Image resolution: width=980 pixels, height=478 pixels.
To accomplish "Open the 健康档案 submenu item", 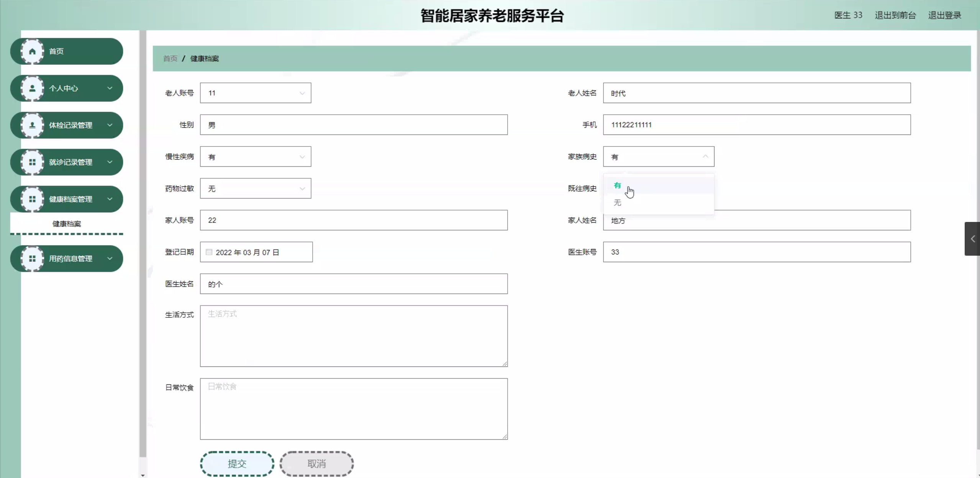I will 67,224.
